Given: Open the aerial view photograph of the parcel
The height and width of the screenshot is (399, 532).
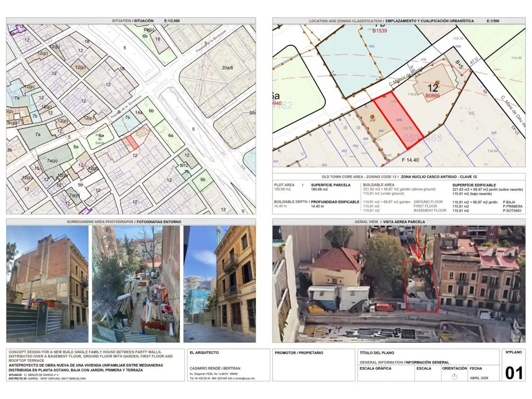Looking at the screenshot, I should point(399,284).
